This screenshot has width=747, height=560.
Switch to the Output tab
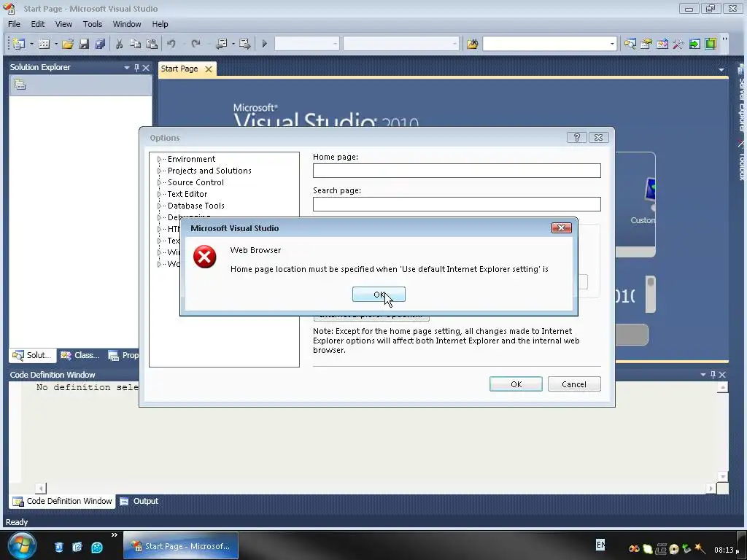[139, 501]
